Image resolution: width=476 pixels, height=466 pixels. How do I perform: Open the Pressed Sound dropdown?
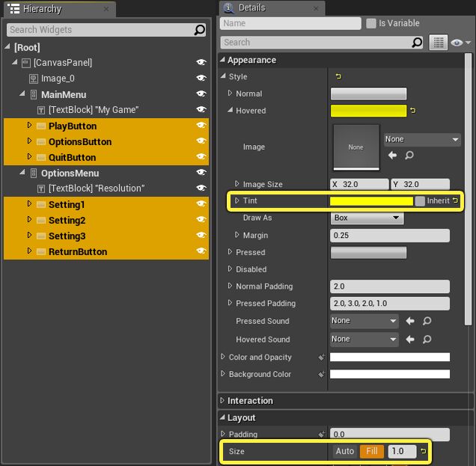[364, 321]
